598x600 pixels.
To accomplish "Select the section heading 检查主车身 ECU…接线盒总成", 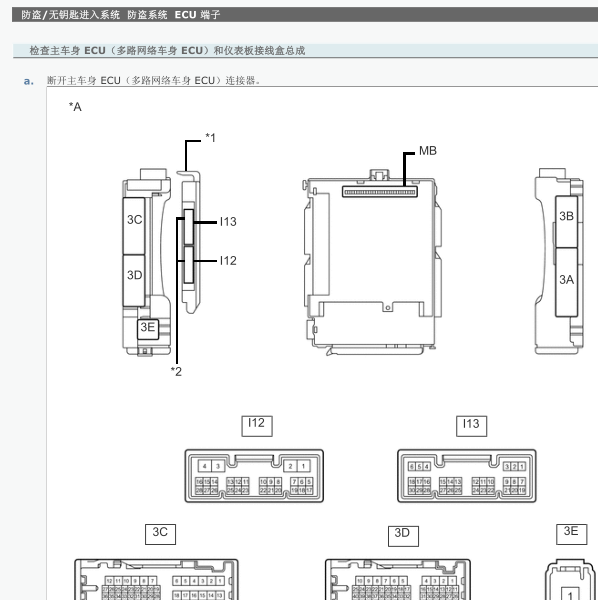I will (167, 51).
